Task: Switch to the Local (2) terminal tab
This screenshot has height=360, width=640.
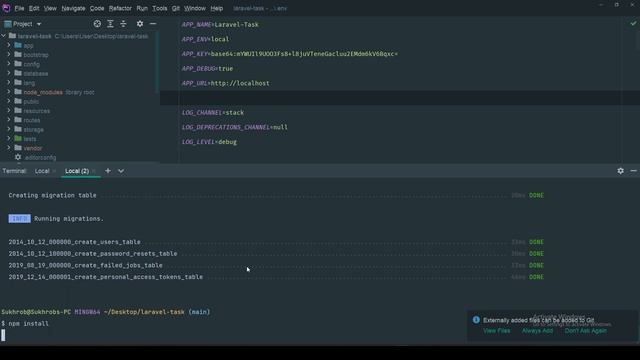Action: (77, 171)
